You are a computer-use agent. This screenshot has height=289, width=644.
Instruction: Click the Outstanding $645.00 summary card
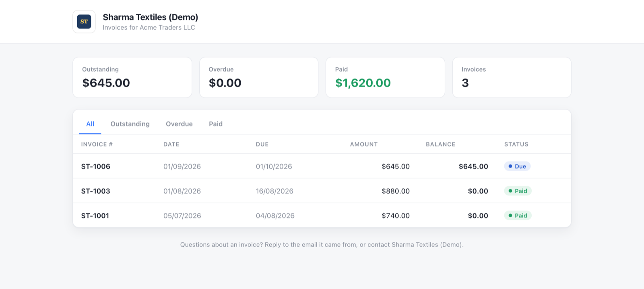tap(132, 77)
